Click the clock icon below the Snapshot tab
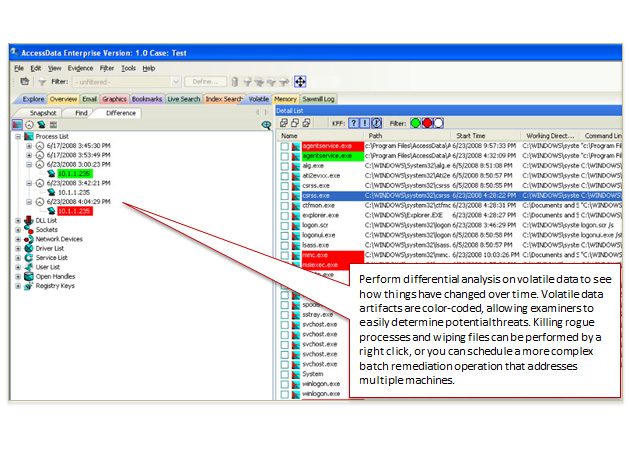 coord(29,125)
